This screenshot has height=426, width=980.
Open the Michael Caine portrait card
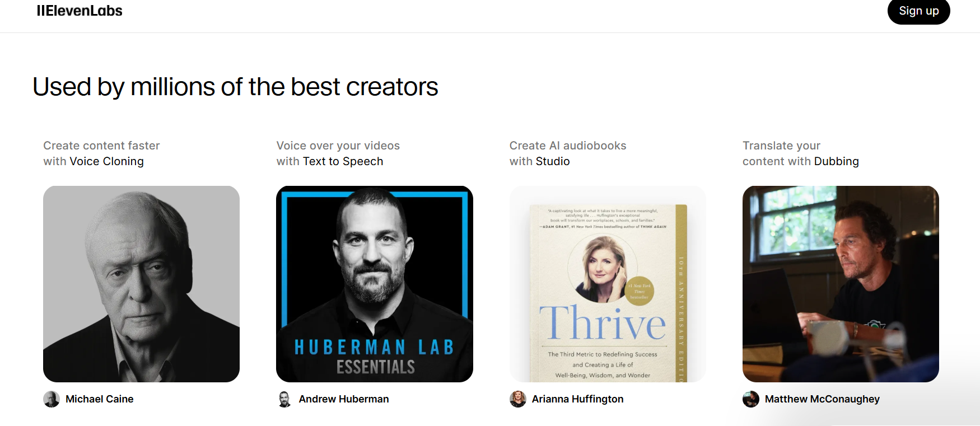coord(141,284)
